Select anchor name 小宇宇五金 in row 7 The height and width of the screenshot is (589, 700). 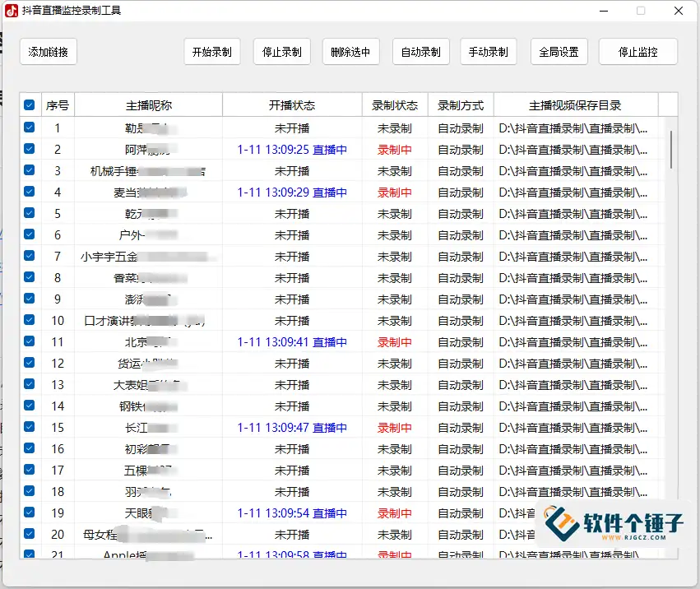109,257
